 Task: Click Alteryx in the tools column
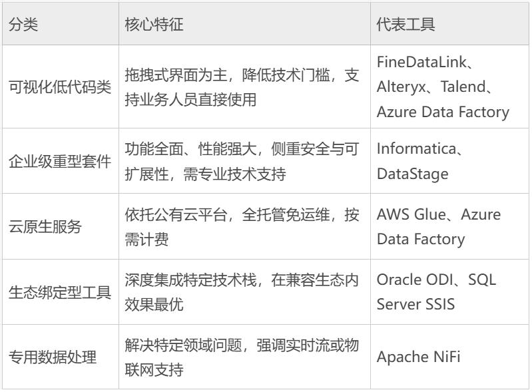(x=401, y=87)
